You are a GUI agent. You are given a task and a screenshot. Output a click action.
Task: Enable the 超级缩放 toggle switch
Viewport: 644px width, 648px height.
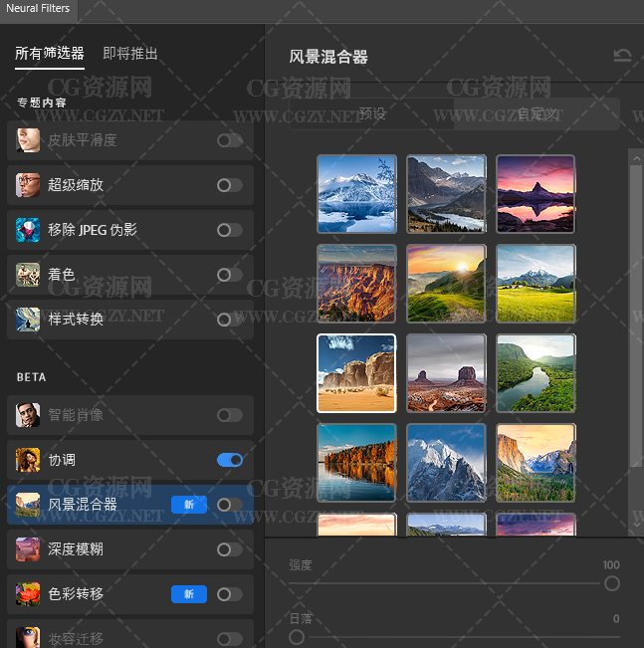pos(230,185)
